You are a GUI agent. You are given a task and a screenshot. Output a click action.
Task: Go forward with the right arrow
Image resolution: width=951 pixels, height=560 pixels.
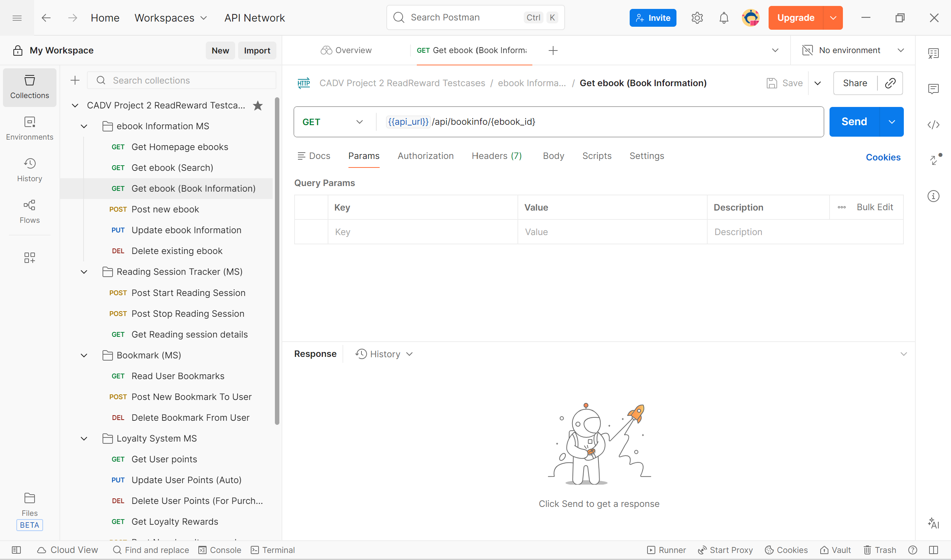click(x=72, y=18)
